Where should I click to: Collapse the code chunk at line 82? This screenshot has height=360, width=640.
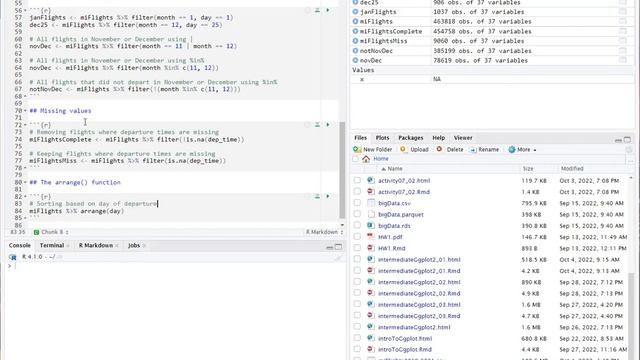click(x=25, y=197)
